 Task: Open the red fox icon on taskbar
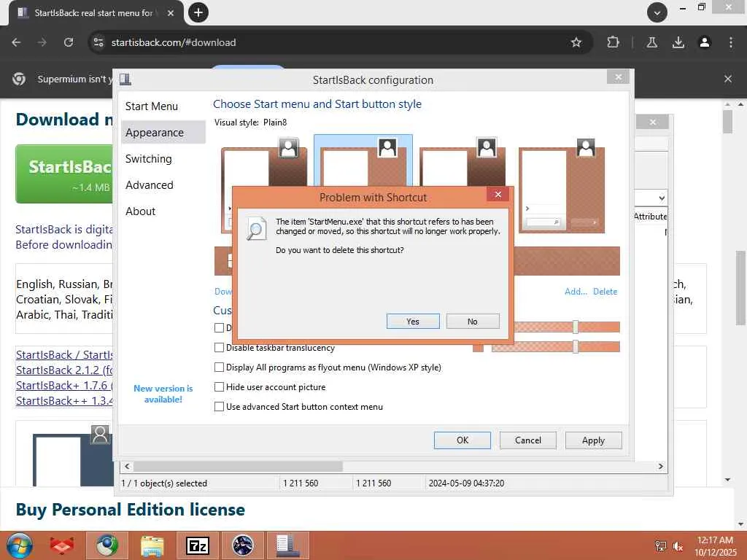tap(62, 545)
